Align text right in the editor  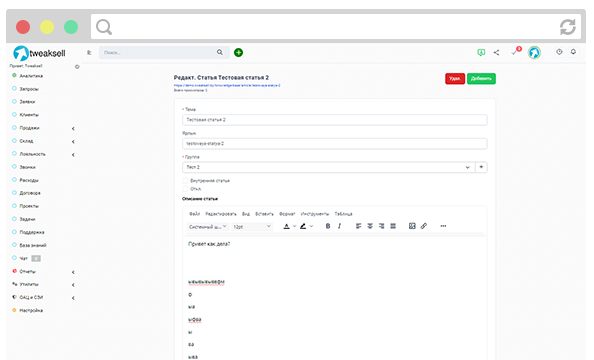click(381, 226)
